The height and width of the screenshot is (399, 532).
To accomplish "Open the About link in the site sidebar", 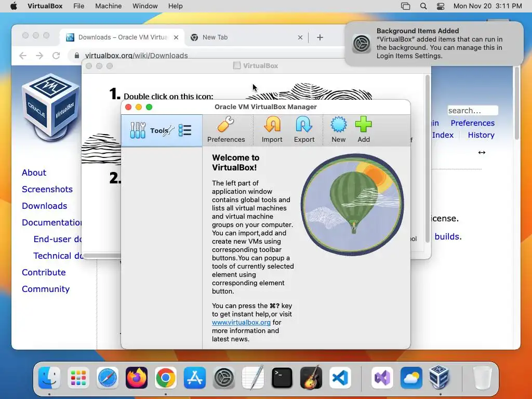I will (x=34, y=172).
